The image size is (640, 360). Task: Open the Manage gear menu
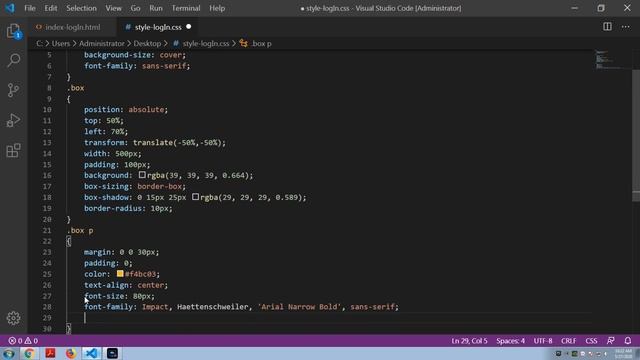[x=13, y=318]
